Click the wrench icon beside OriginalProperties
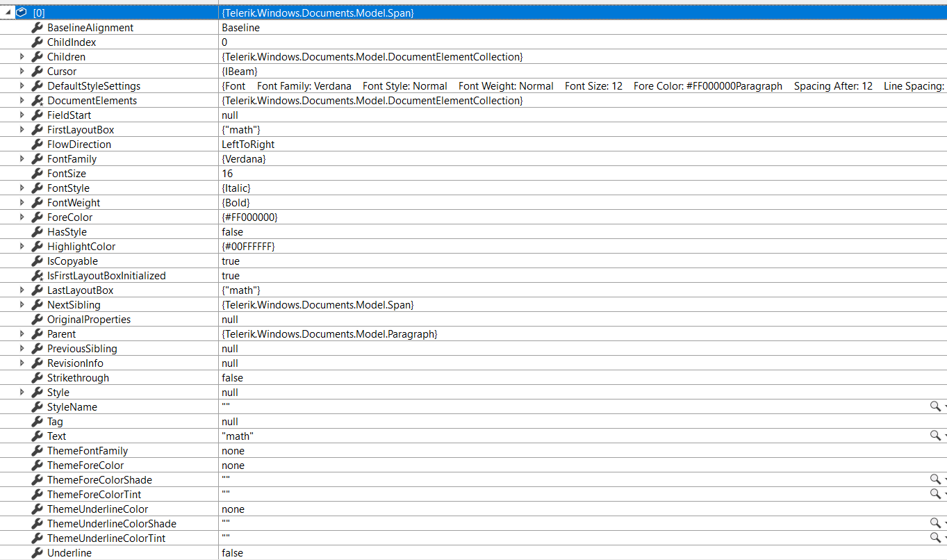This screenshot has height=560, width=947. (38, 320)
